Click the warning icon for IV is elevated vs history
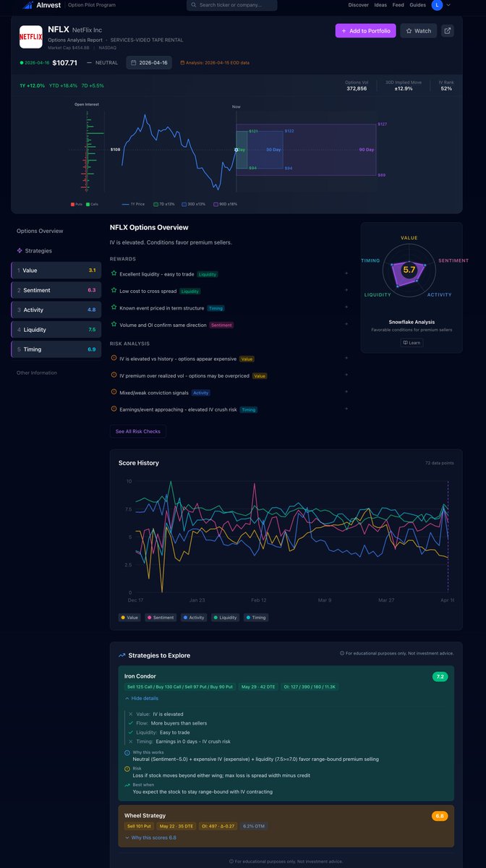 click(114, 358)
